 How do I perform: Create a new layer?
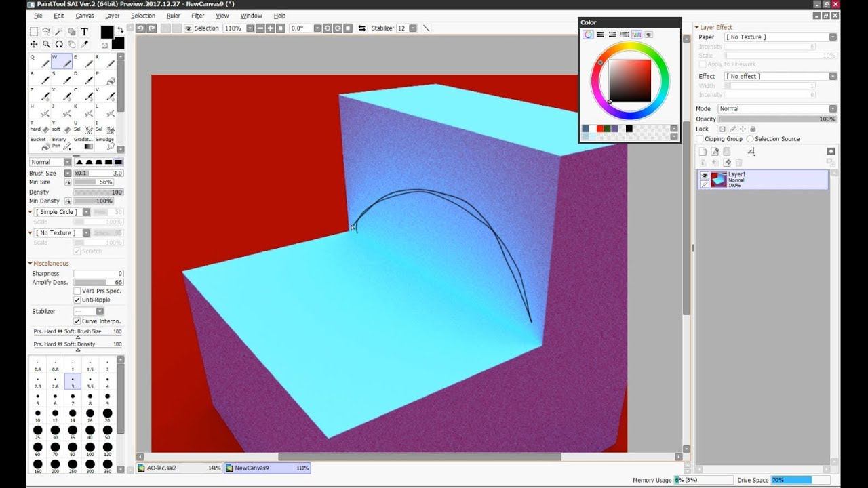tap(703, 151)
